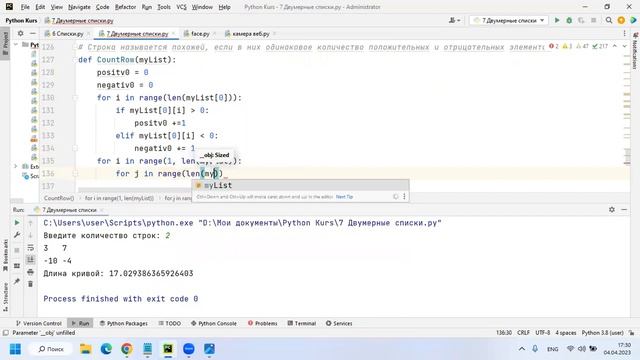Open the completion popup more options menu
The height and width of the screenshot is (360, 640).
point(404,197)
